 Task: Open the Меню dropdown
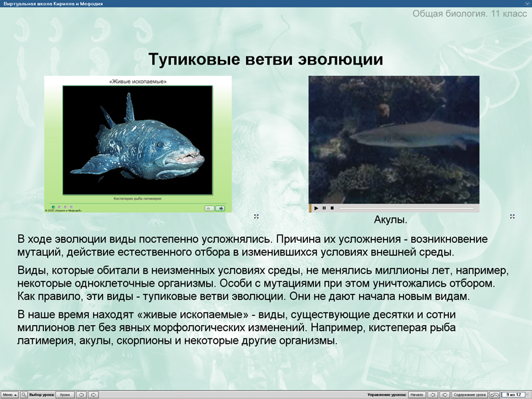[9, 394]
